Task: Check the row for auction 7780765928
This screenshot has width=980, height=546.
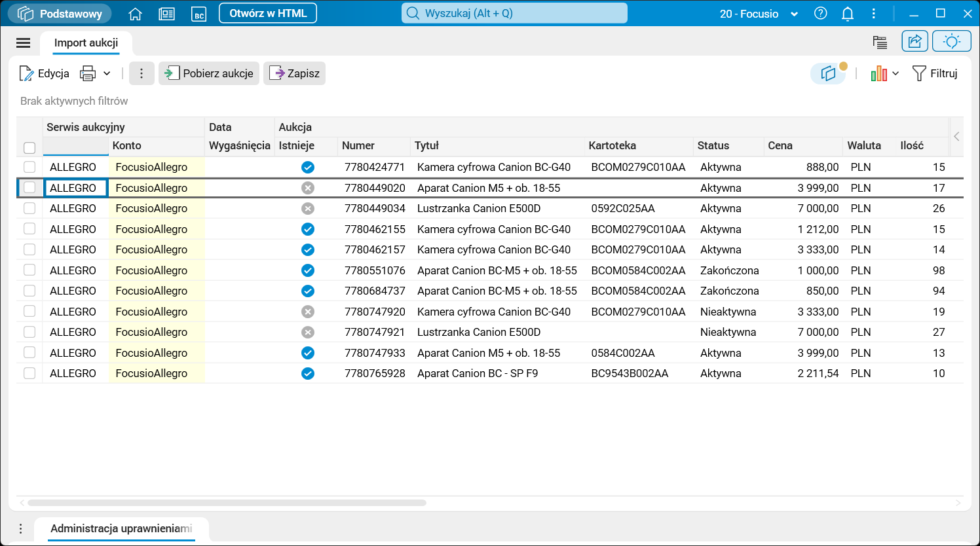Action: click(x=29, y=373)
